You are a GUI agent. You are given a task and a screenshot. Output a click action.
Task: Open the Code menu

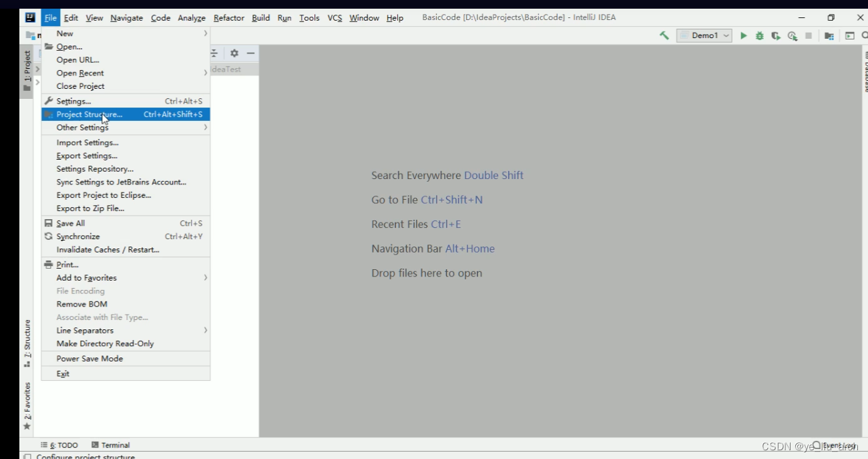pos(160,18)
